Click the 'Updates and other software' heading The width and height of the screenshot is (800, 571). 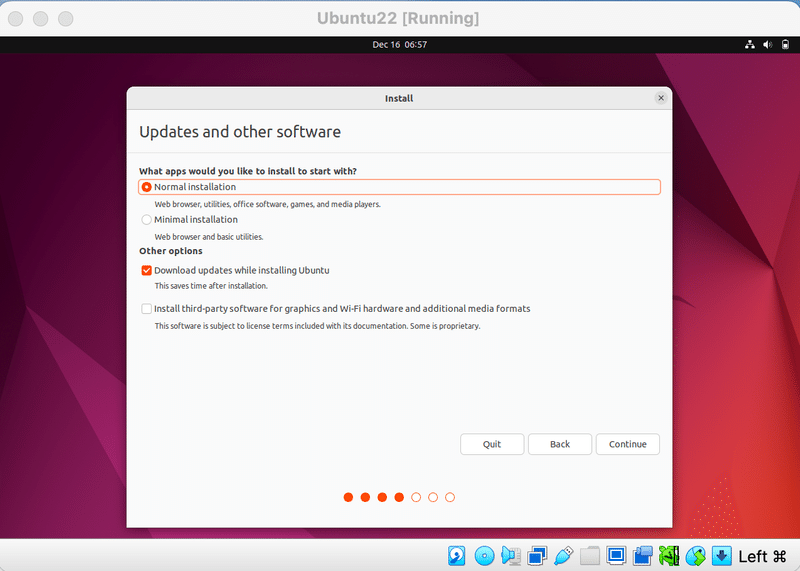(x=240, y=132)
